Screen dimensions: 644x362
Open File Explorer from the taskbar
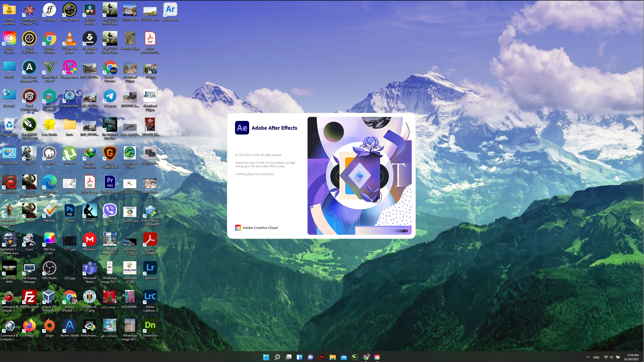click(332, 357)
